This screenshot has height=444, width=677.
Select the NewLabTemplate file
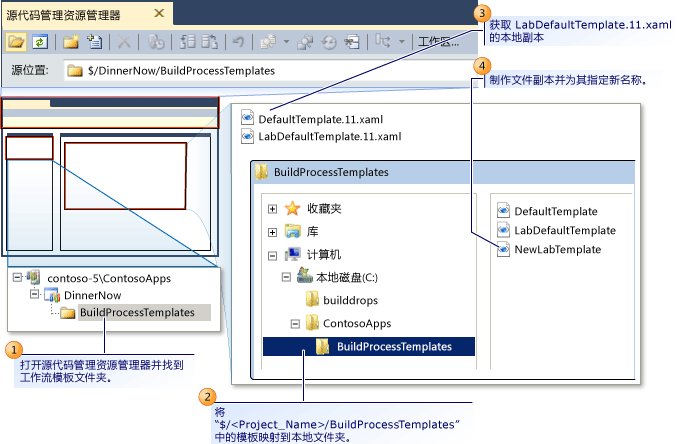click(x=549, y=249)
